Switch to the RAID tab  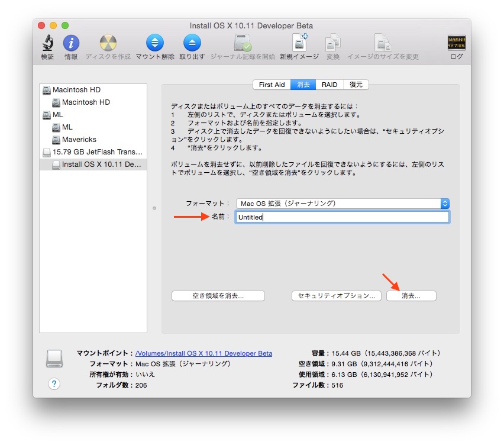329,85
